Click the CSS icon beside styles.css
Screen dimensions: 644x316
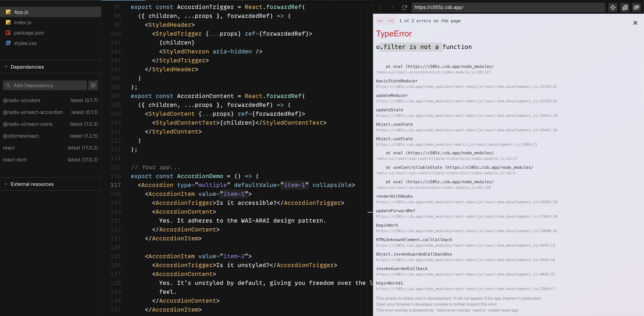tap(8, 43)
